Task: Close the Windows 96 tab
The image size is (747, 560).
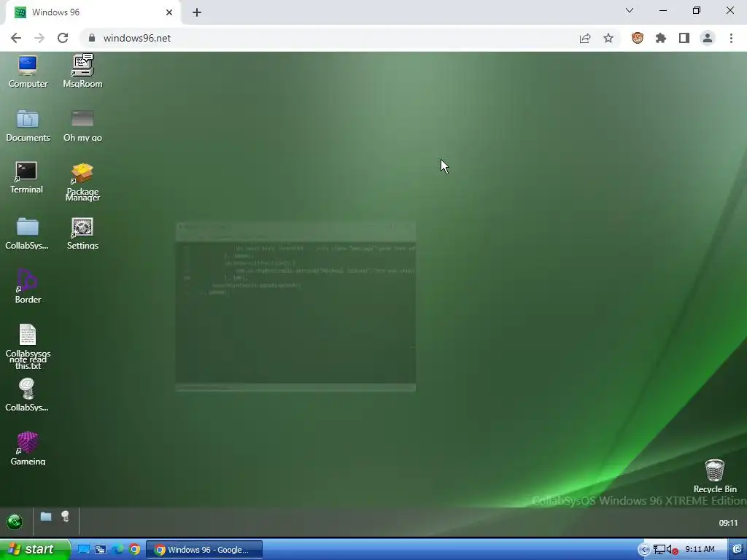Action: click(x=169, y=12)
